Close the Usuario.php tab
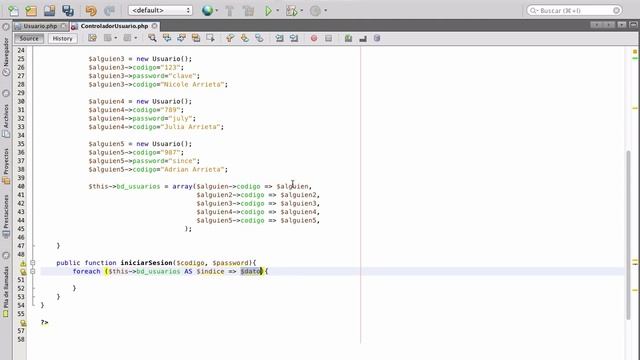 [x=63, y=26]
